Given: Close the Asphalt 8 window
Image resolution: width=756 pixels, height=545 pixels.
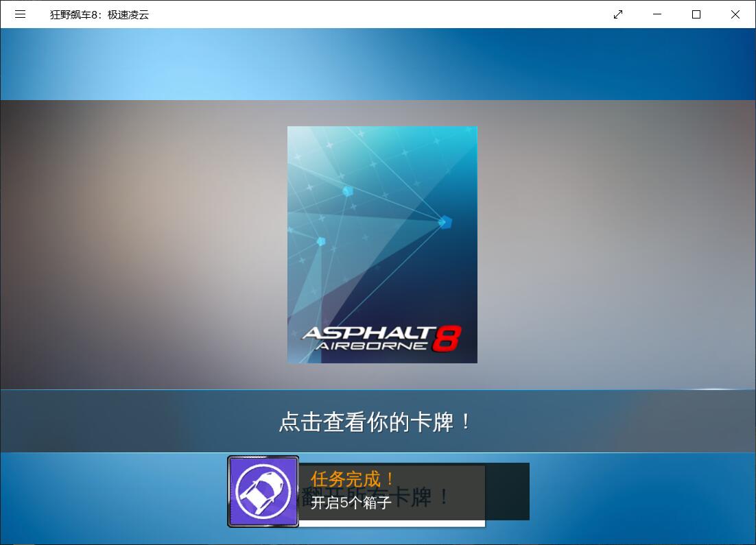Looking at the screenshot, I should [x=735, y=14].
